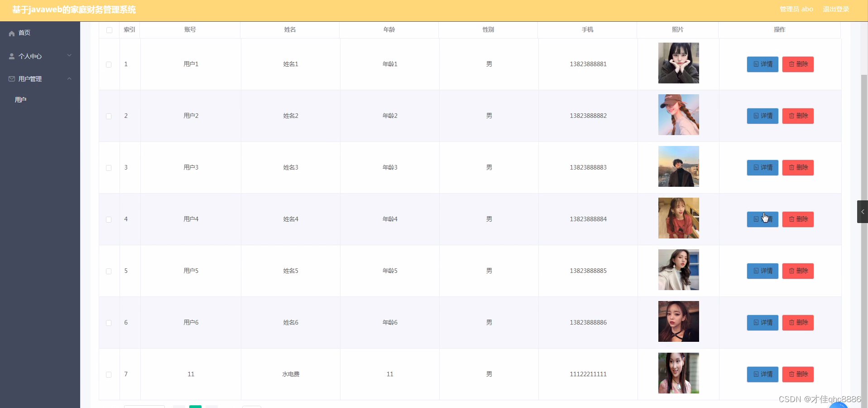Check the checkbox for row 用户4

(109, 219)
